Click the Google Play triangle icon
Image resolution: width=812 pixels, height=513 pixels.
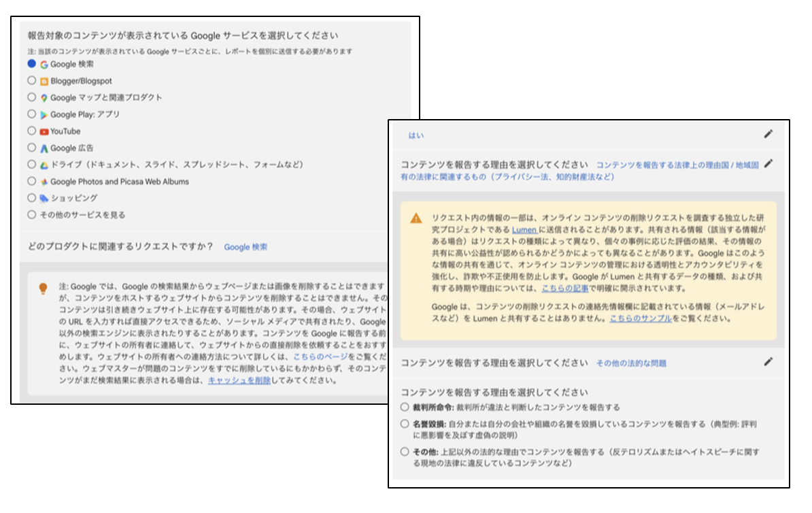44,115
